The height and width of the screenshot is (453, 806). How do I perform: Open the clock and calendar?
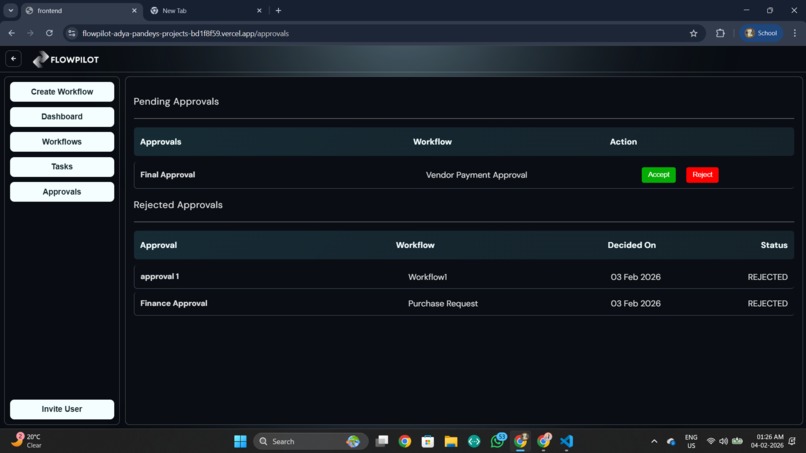tap(767, 441)
